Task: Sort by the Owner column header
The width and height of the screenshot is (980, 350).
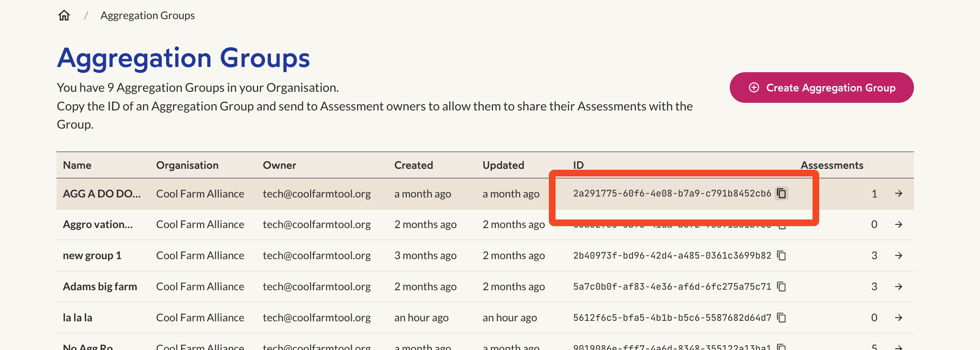Action: [279, 165]
